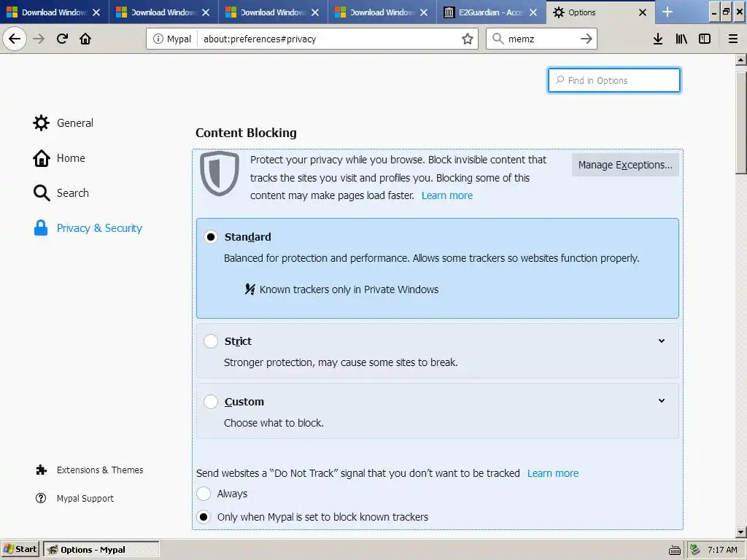The image size is (747, 560).
Task: Select the Strict content blocking radio
Action: 211,341
